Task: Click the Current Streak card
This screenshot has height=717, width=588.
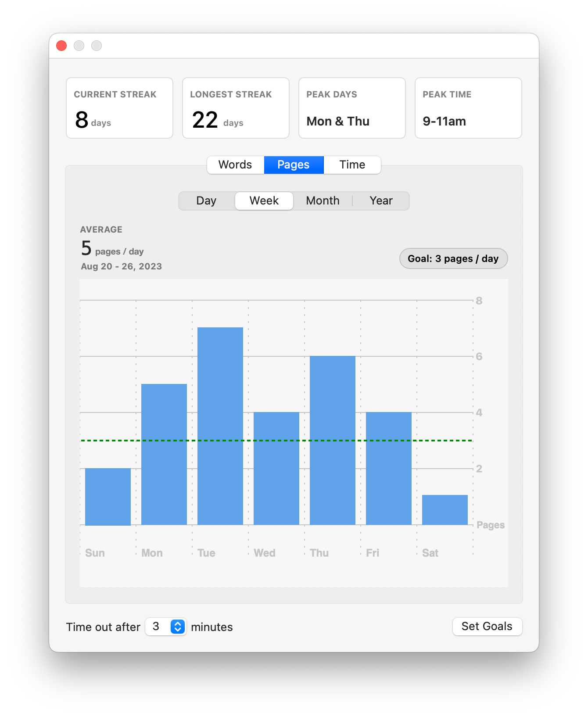Action: [119, 108]
